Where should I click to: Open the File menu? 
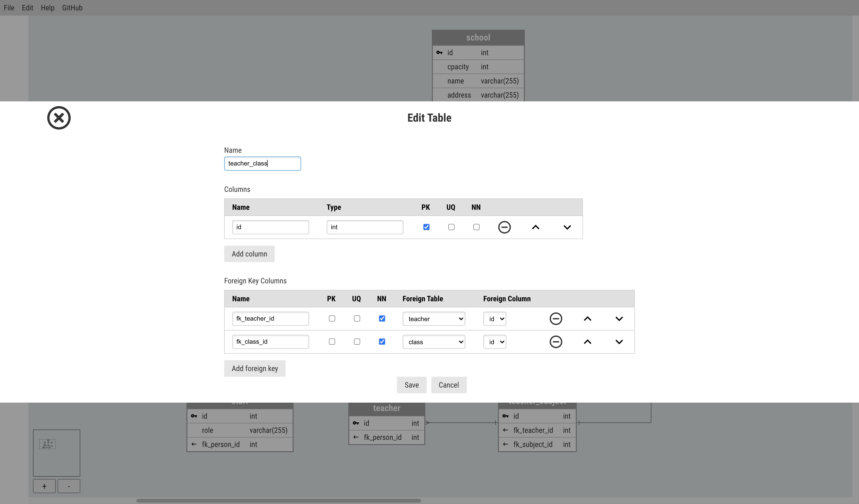point(9,8)
